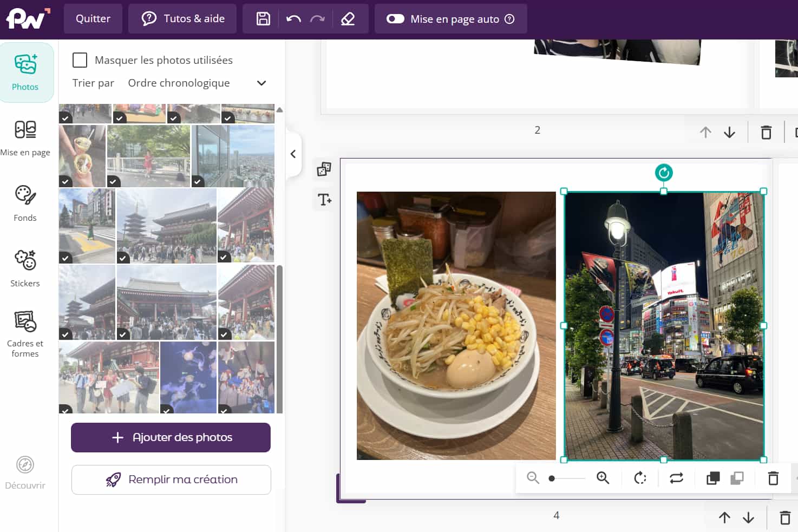The width and height of the screenshot is (798, 532).
Task: Undo the last action
Action: coord(293,18)
